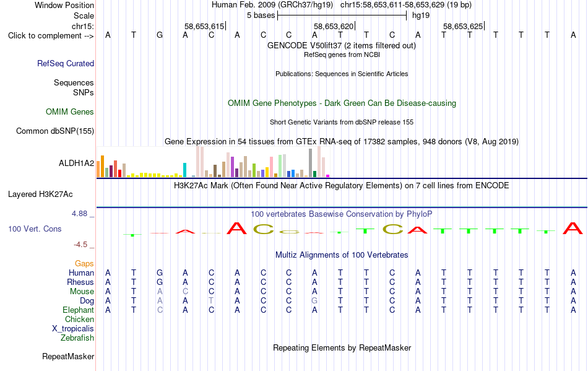Click the 5 bases scale bar
588x371 pixels.
(x=342, y=15)
